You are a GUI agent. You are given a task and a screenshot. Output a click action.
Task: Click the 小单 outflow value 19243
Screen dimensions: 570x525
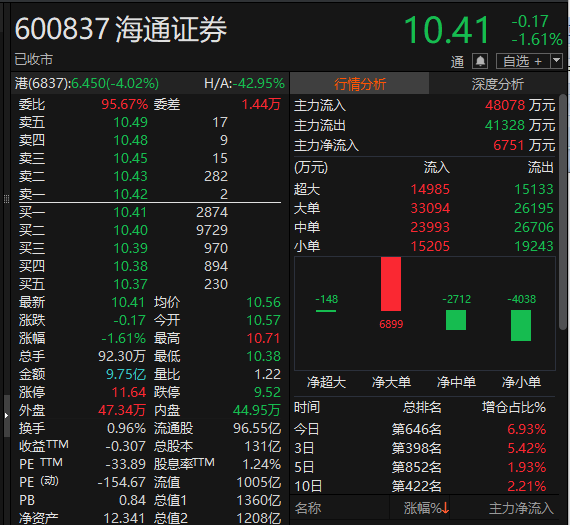(x=534, y=247)
